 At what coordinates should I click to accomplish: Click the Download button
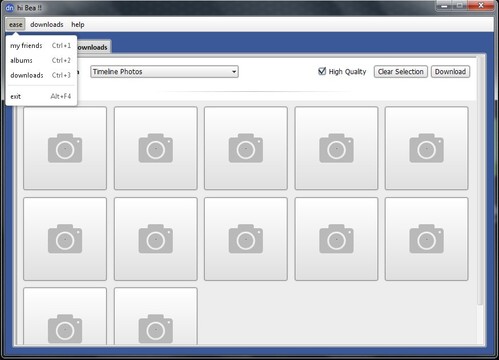coord(450,72)
